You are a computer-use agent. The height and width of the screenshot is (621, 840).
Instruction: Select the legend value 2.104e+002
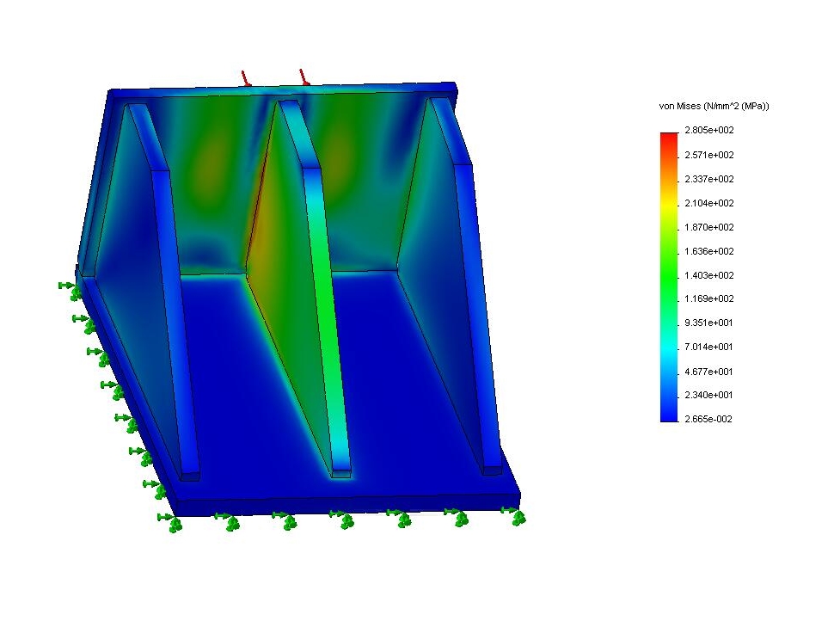tap(708, 203)
